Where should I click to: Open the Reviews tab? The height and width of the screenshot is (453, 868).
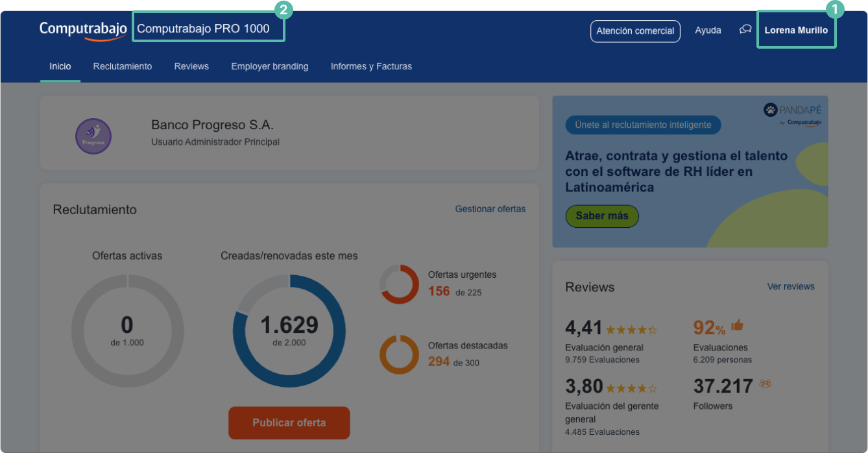click(191, 66)
